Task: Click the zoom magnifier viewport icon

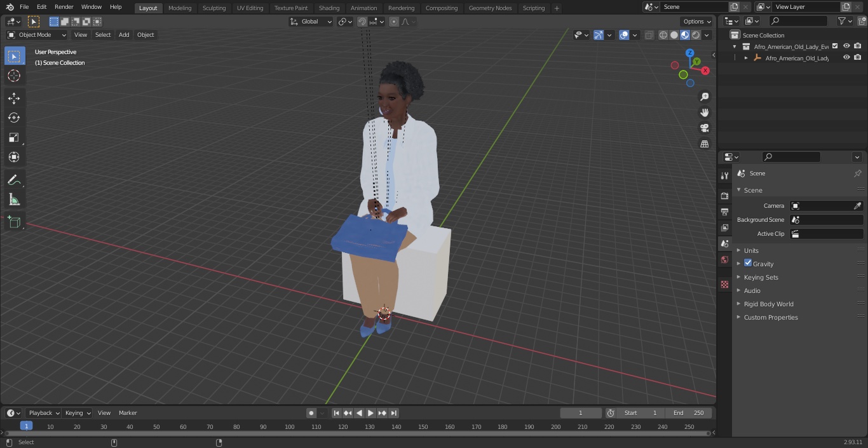Action: 705,97
